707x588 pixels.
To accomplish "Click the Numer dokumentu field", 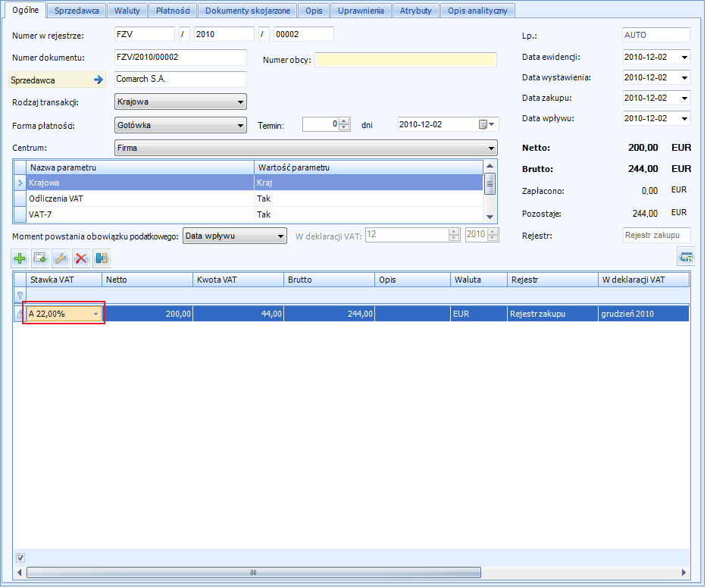I will click(x=180, y=58).
